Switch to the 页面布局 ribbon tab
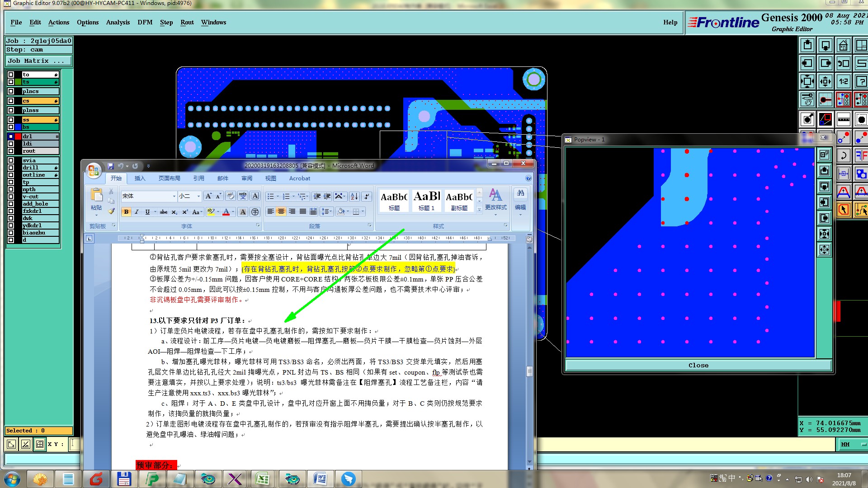The image size is (868, 488). click(x=169, y=178)
